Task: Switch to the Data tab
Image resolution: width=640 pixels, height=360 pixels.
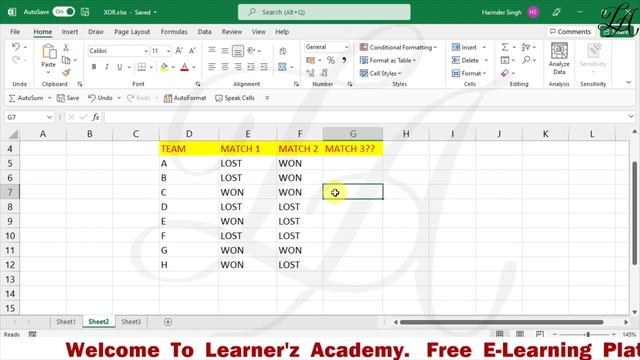Action: point(204,31)
